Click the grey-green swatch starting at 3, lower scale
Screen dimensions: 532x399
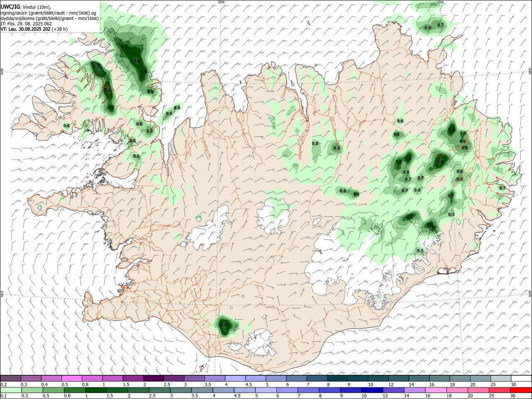(180, 390)
